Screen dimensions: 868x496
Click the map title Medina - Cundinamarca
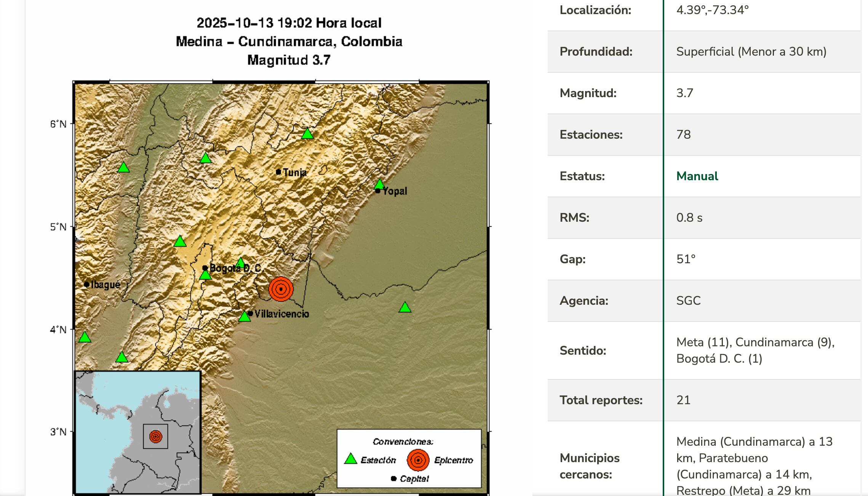(x=289, y=42)
